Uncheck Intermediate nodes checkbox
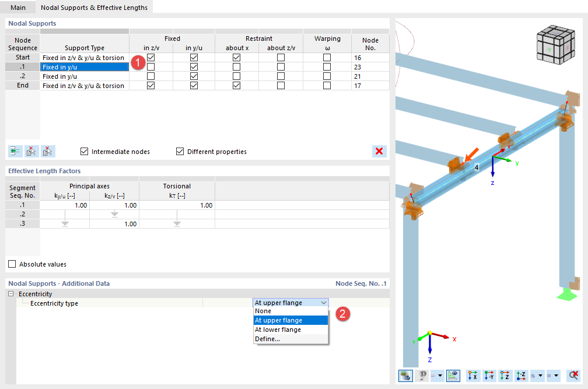Screen dimensions: 588x389 [85, 152]
